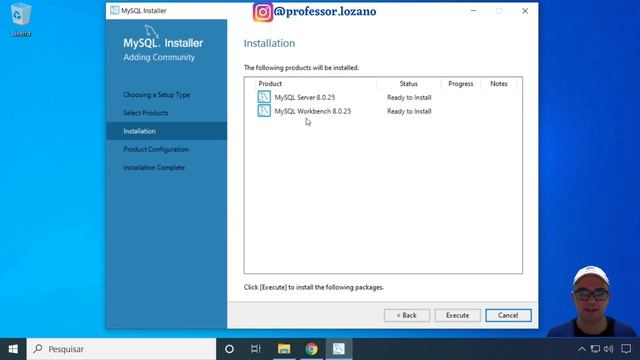This screenshot has height=360, width=640.
Task: Select the Product Configuration step
Action: coord(156,149)
